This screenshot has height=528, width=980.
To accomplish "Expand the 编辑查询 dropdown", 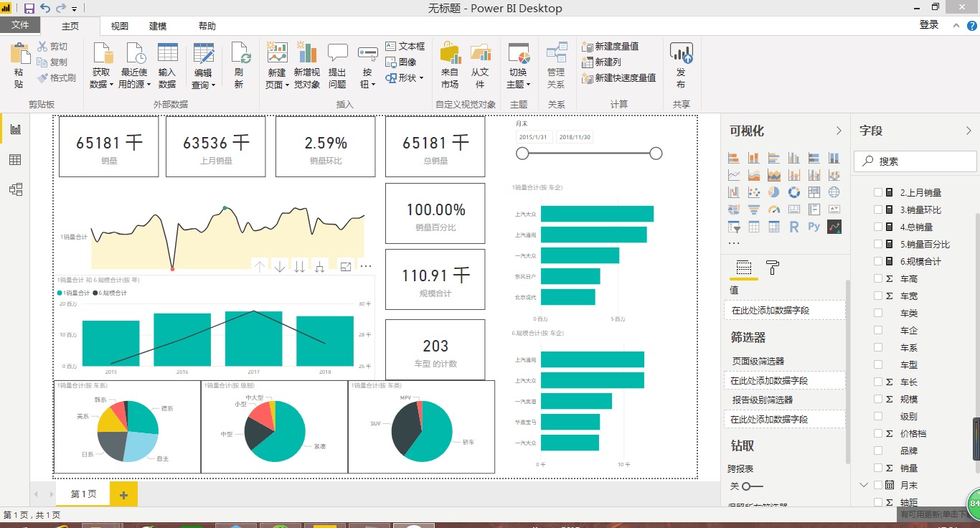I will pos(203,66).
